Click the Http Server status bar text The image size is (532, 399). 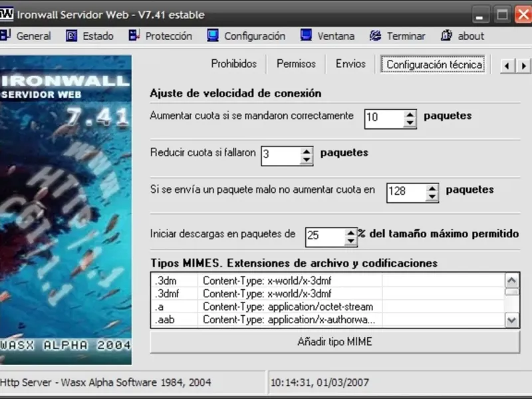click(x=106, y=383)
